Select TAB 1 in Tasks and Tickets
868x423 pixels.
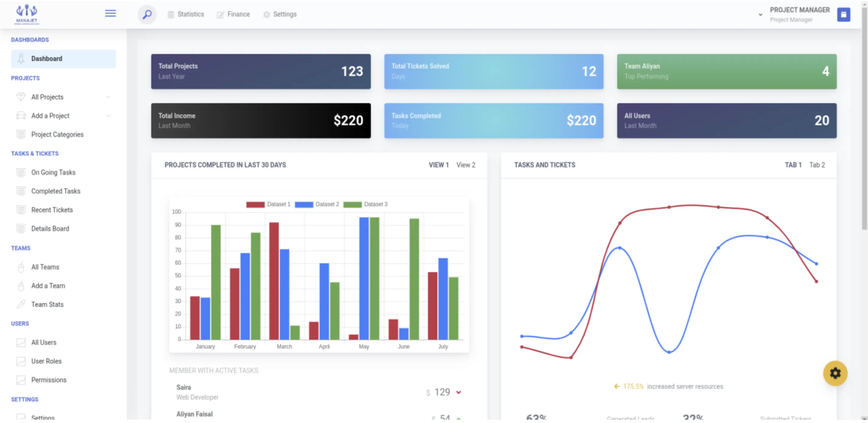pos(793,165)
